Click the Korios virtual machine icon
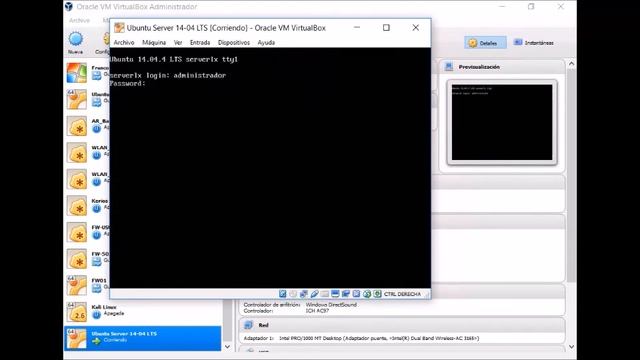 click(77, 206)
